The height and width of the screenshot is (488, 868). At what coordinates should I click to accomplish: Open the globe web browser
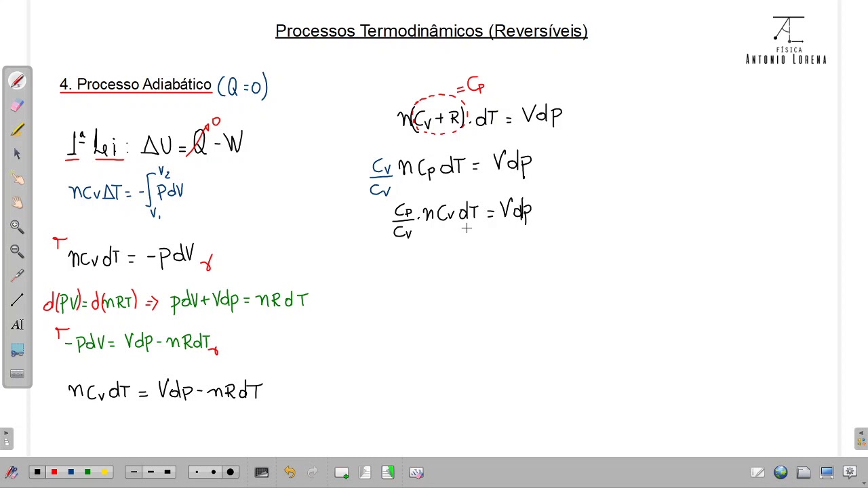click(x=781, y=472)
